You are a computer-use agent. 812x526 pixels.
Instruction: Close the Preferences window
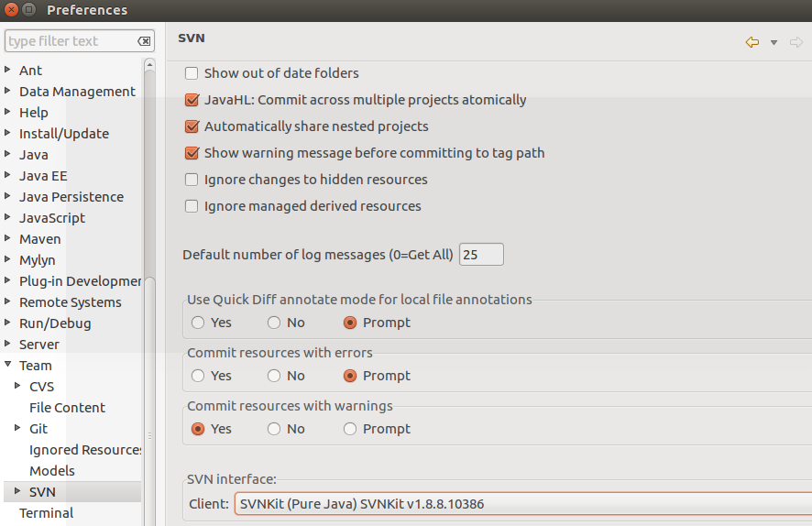pyautogui.click(x=11, y=9)
